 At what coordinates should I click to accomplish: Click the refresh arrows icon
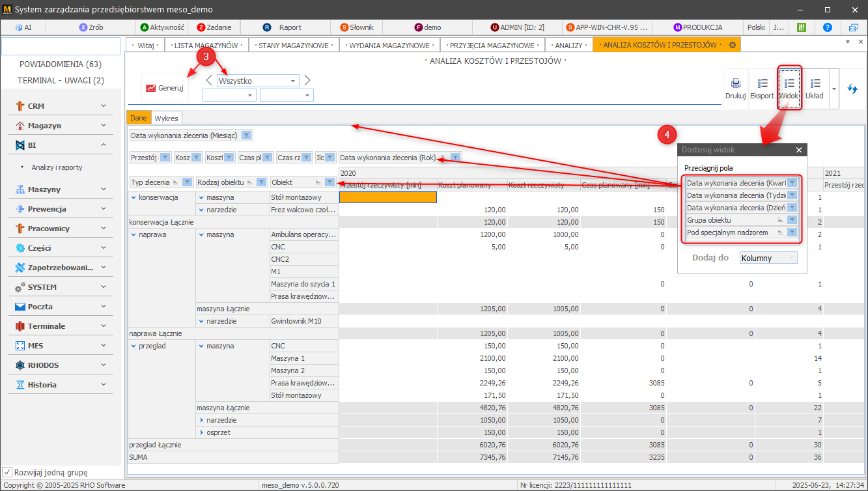click(x=852, y=89)
